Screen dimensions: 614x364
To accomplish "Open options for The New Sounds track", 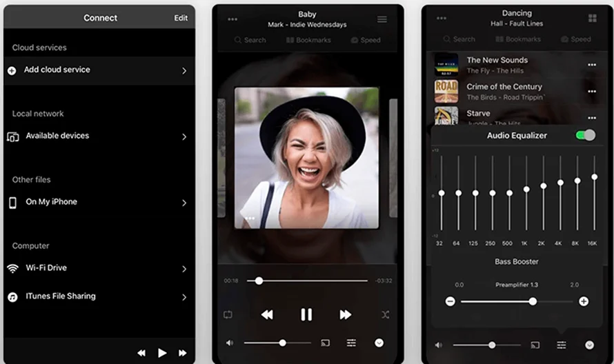I will point(591,65).
